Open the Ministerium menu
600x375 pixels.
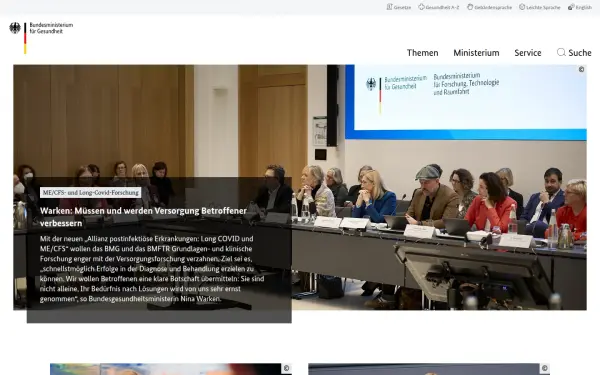476,53
